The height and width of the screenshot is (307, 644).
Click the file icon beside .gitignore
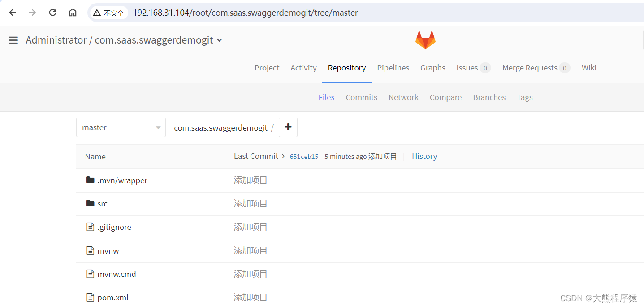click(90, 227)
